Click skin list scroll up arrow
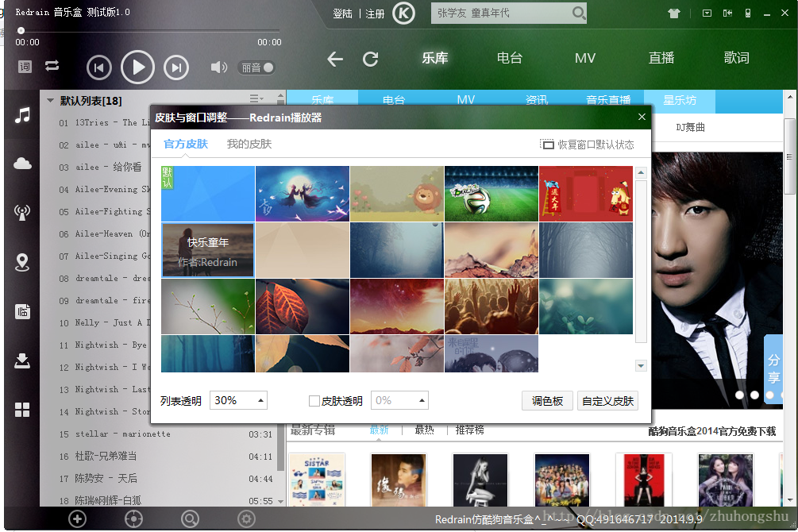798x532 pixels. (641, 172)
